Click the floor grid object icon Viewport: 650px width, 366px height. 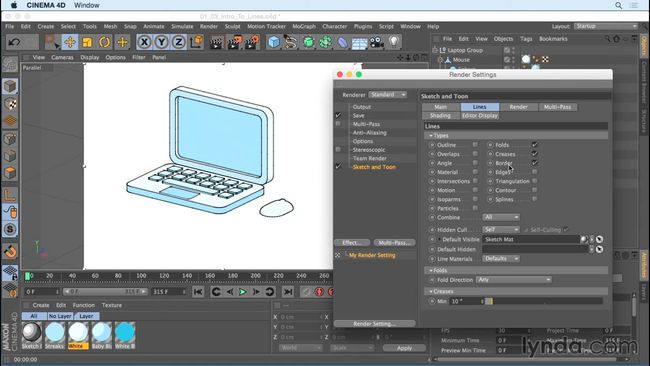(x=359, y=42)
